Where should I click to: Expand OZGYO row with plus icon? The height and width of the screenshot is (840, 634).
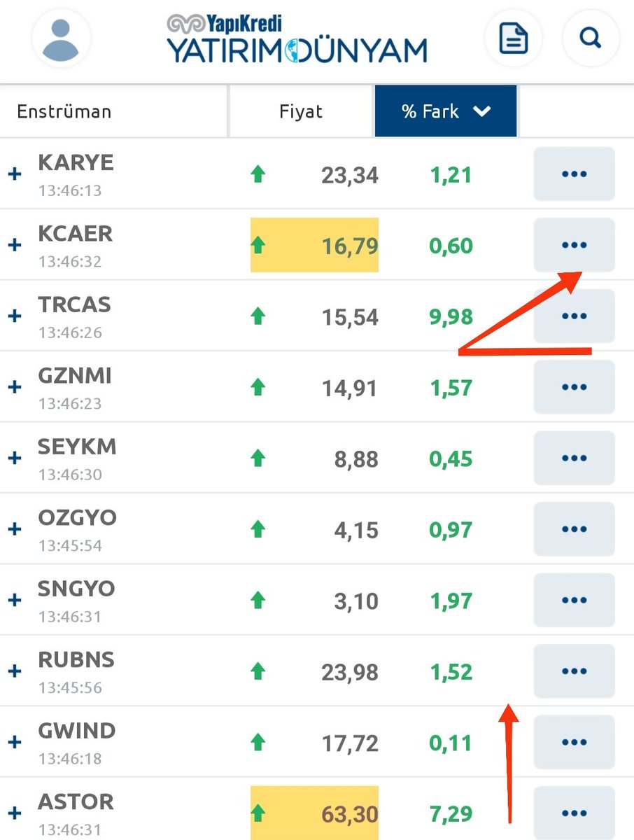coord(15,529)
